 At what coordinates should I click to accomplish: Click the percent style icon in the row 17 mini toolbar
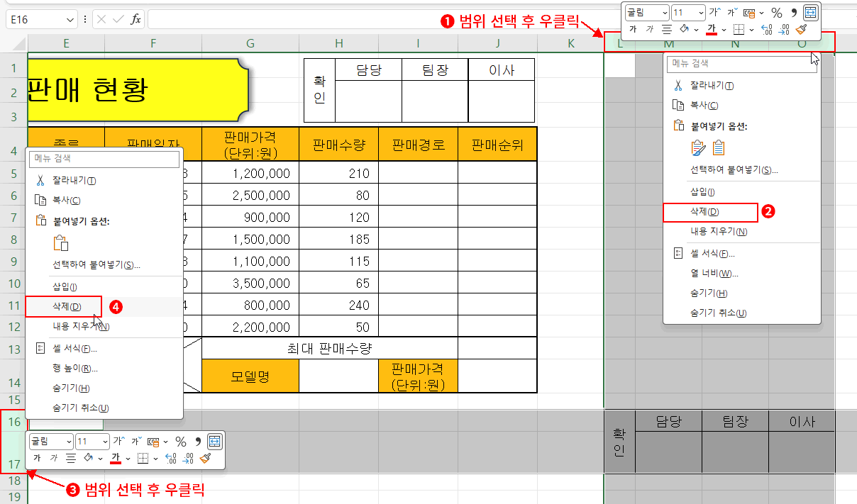[x=181, y=442]
